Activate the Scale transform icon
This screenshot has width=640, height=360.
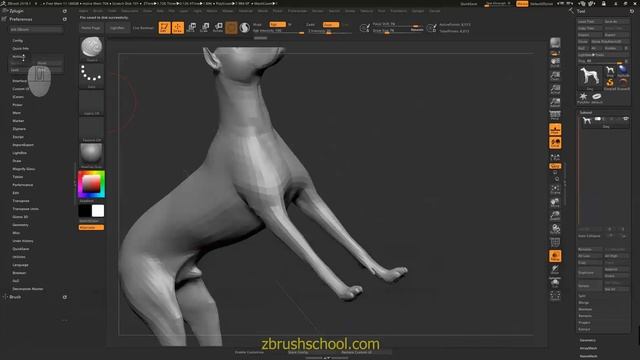(x=205, y=28)
